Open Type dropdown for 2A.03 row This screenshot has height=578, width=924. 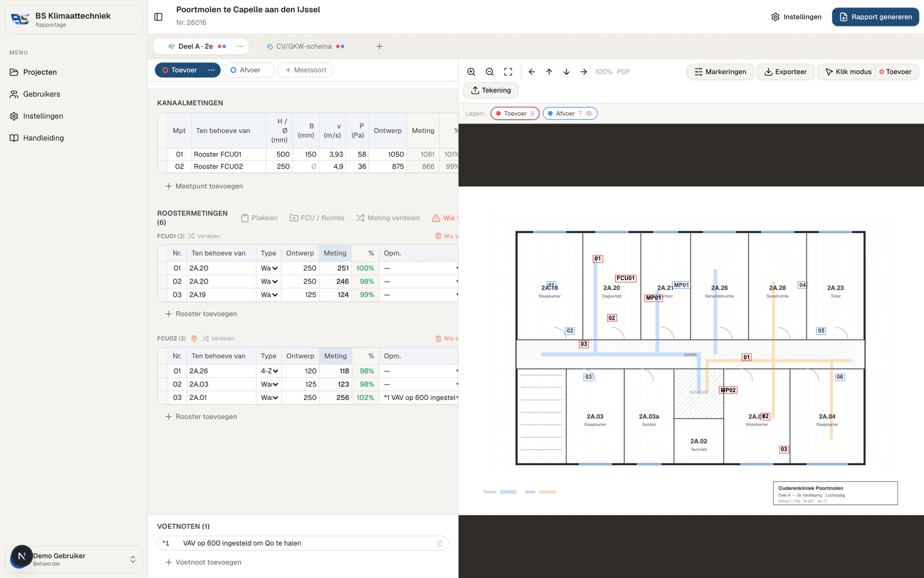[269, 384]
